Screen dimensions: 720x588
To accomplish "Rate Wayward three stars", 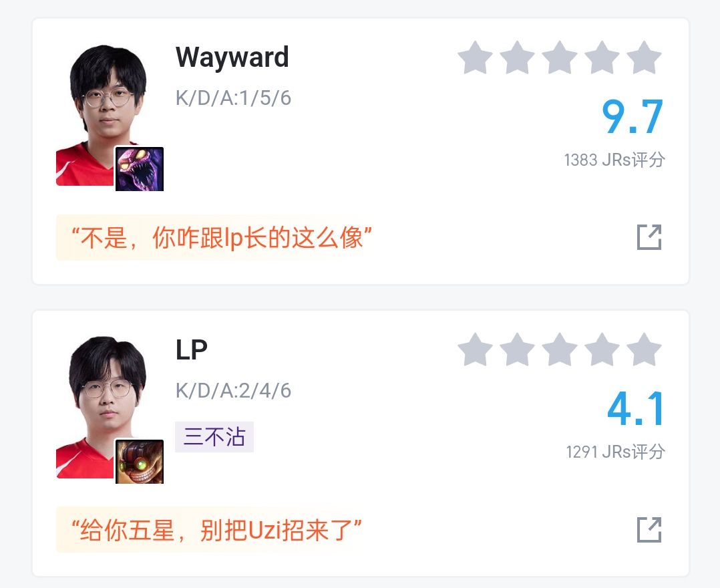I will (x=560, y=58).
